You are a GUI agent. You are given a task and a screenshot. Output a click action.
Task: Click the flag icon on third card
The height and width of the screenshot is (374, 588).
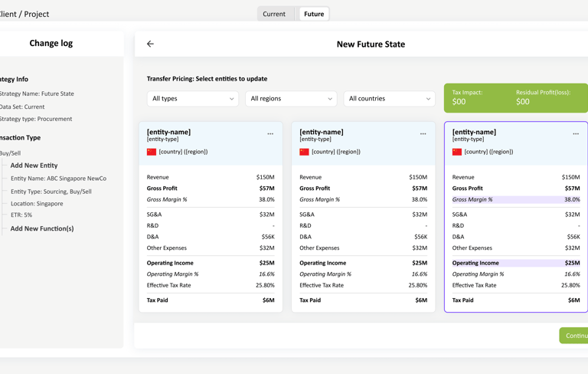(457, 152)
